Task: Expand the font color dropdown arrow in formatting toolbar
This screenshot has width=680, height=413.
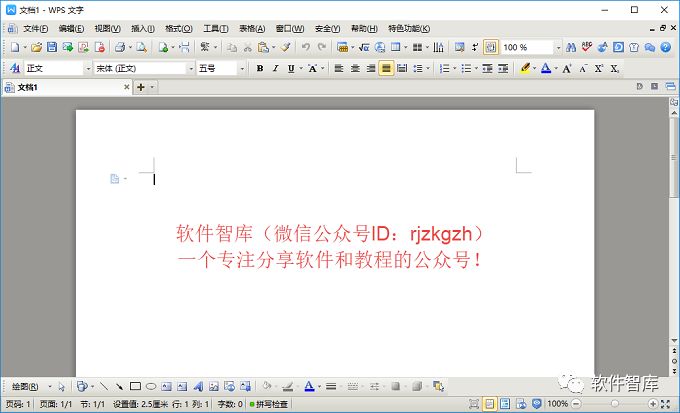Action: point(556,69)
